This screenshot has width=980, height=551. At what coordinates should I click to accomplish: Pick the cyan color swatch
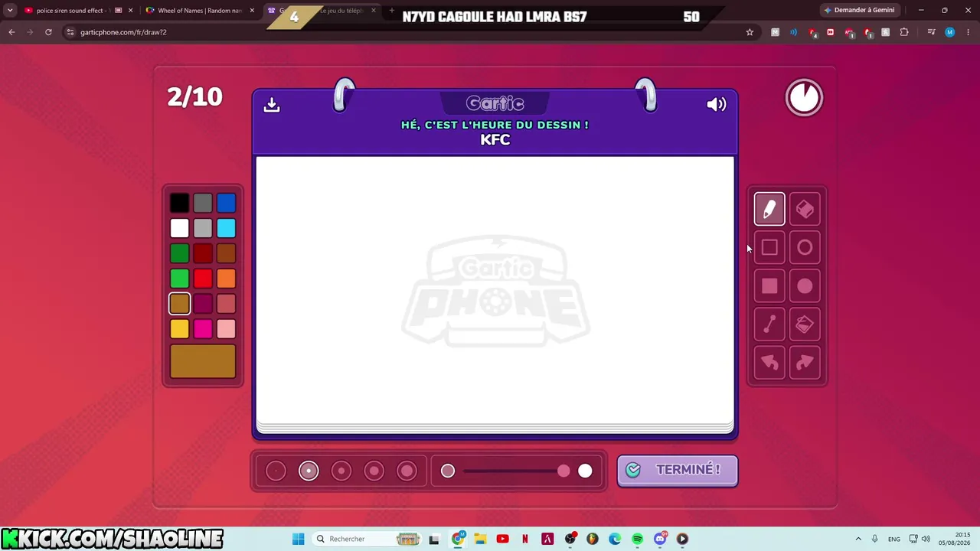coord(226,228)
